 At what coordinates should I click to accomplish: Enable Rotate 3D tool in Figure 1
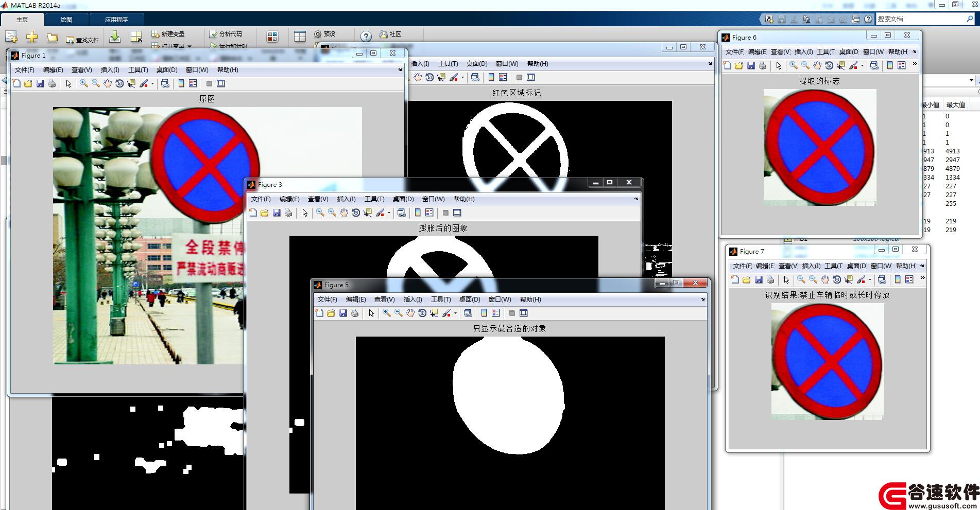(119, 83)
